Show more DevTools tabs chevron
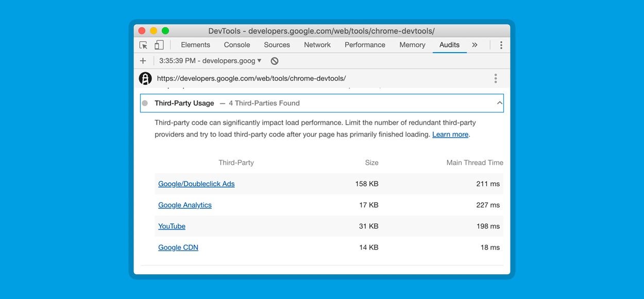This screenshot has height=299, width=644. [474, 45]
